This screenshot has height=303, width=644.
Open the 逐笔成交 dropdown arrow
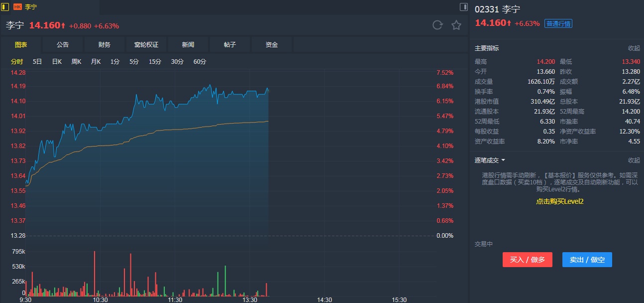click(x=503, y=160)
